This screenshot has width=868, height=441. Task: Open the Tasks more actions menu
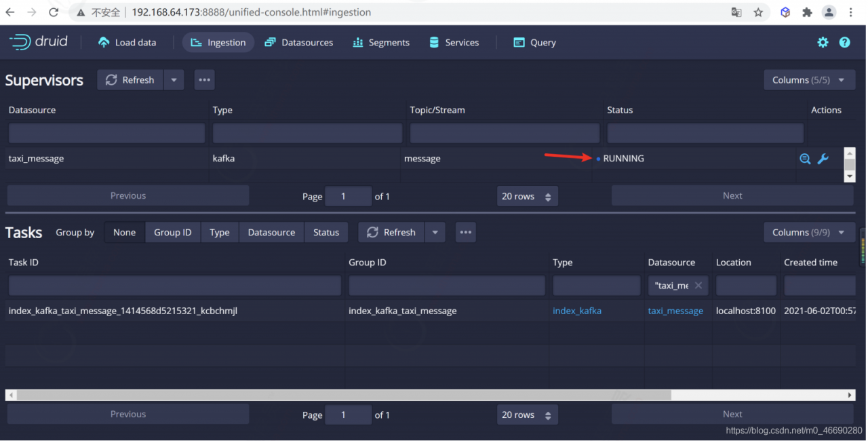466,232
